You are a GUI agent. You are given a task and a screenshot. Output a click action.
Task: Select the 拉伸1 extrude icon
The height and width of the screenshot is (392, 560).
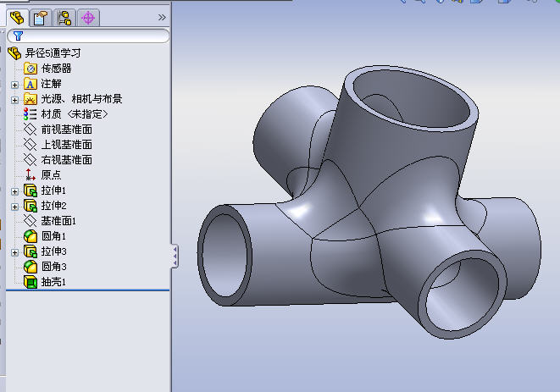tap(30, 190)
